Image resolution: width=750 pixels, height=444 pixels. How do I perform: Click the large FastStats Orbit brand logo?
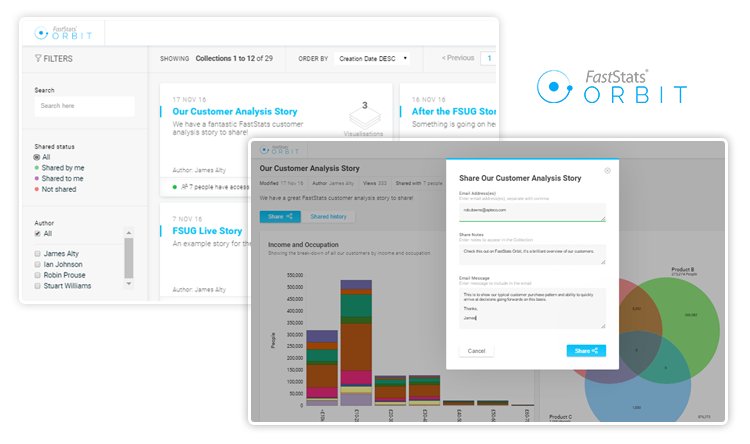point(612,87)
